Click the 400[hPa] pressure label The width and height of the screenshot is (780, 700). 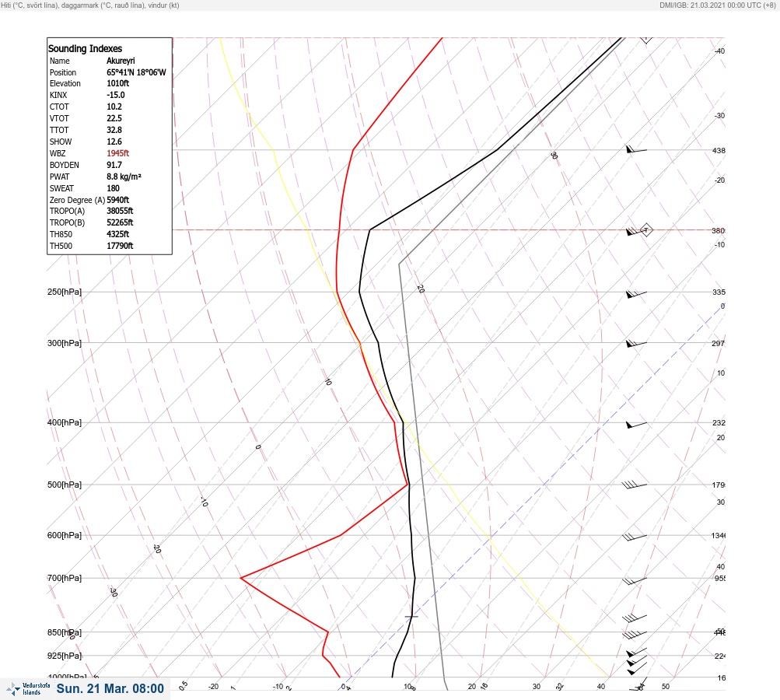65,422
